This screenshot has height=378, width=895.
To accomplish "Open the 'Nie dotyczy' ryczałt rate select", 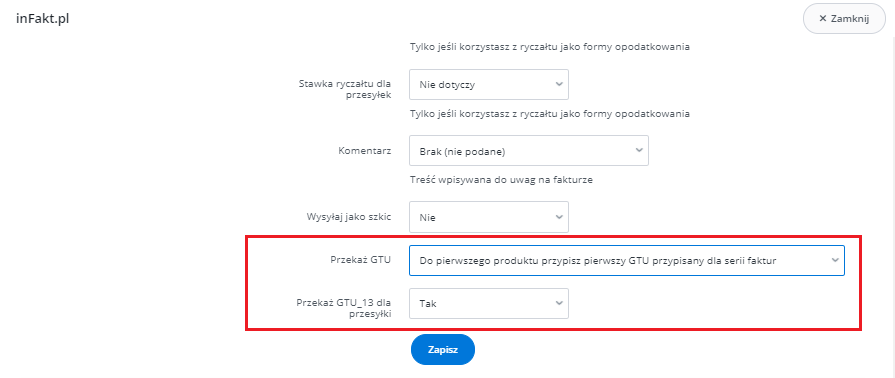I will (489, 85).
